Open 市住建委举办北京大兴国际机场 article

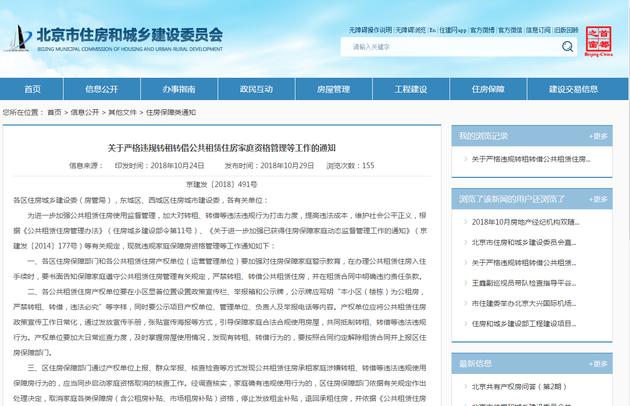[524, 303]
